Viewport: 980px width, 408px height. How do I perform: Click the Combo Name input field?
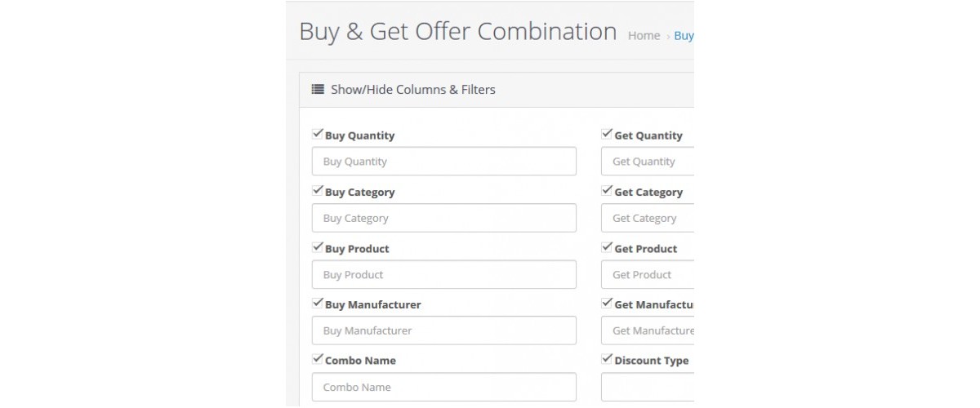pyautogui.click(x=444, y=387)
